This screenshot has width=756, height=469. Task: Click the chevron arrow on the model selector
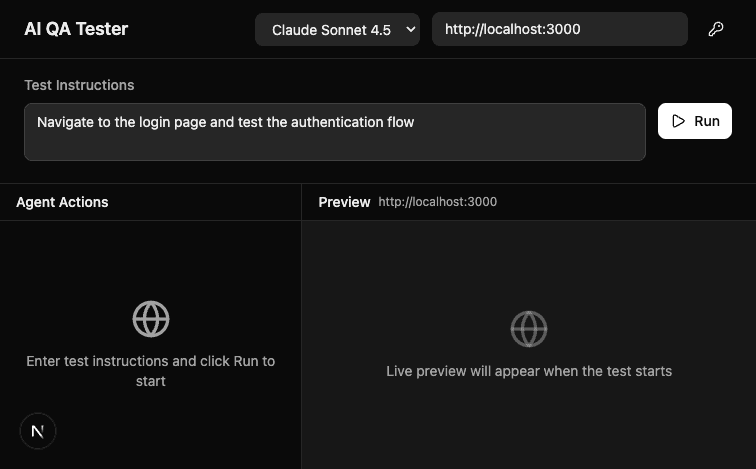[x=410, y=29]
